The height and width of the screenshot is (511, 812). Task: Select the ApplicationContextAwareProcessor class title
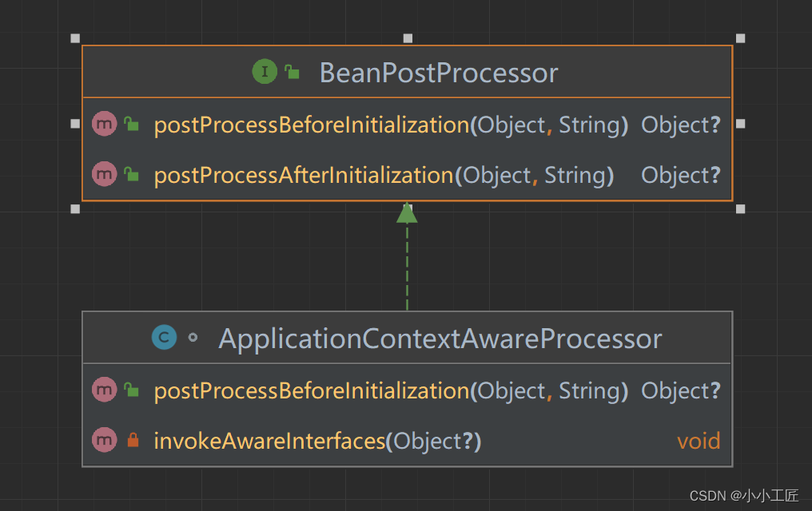[x=440, y=339]
